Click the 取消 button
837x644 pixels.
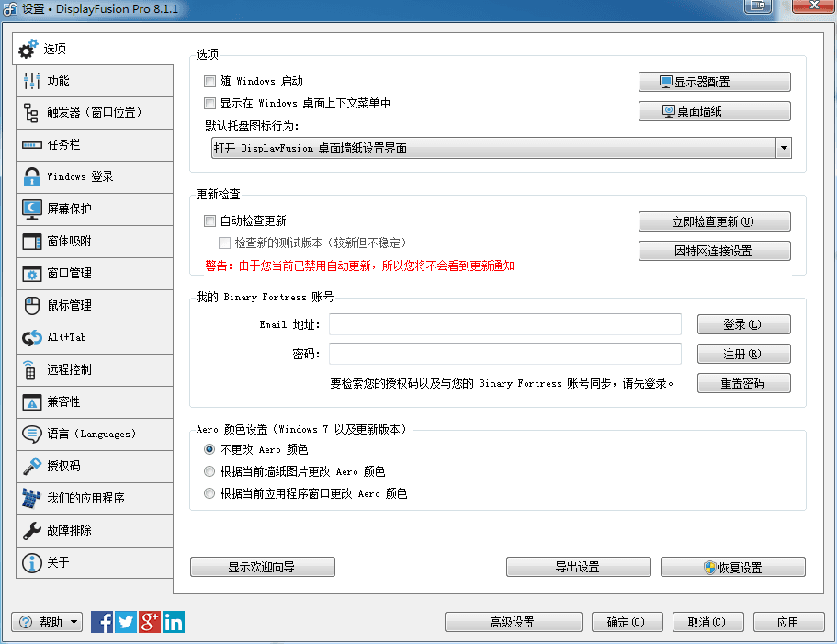point(707,622)
